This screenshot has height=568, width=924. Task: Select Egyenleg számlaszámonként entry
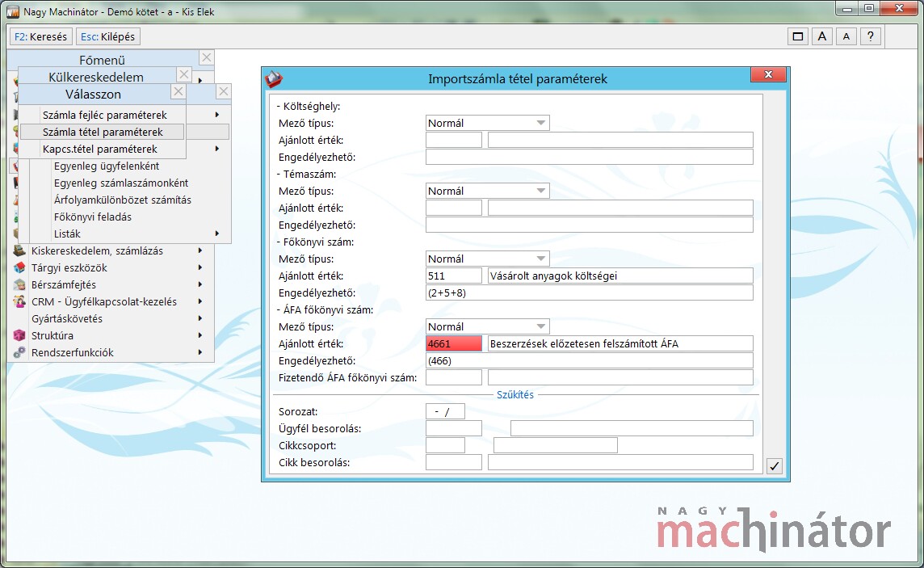tap(121, 183)
